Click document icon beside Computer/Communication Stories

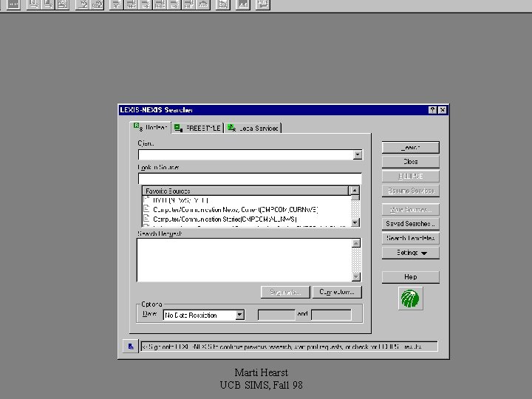coord(146,218)
